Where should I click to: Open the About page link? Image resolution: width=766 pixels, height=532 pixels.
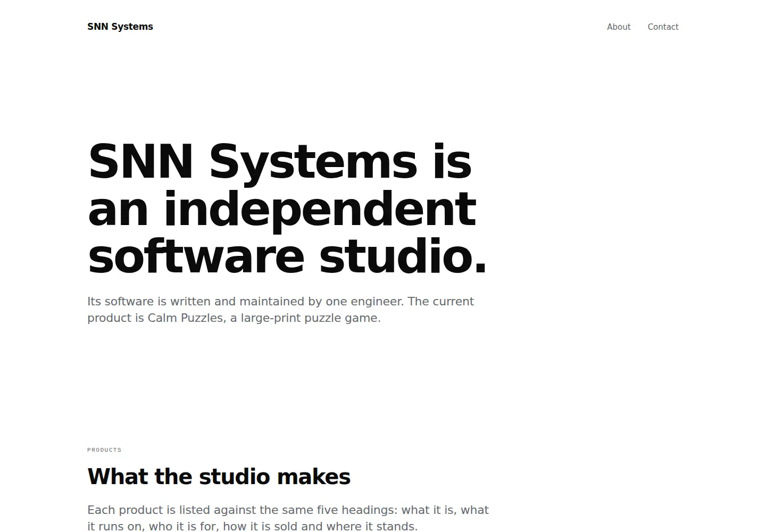coord(619,27)
